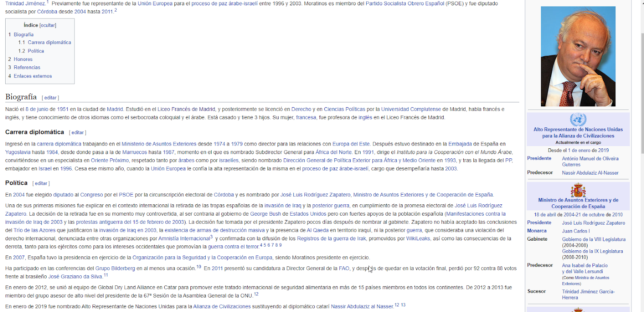Click the United Nations emblem icon in infobox

(578, 119)
